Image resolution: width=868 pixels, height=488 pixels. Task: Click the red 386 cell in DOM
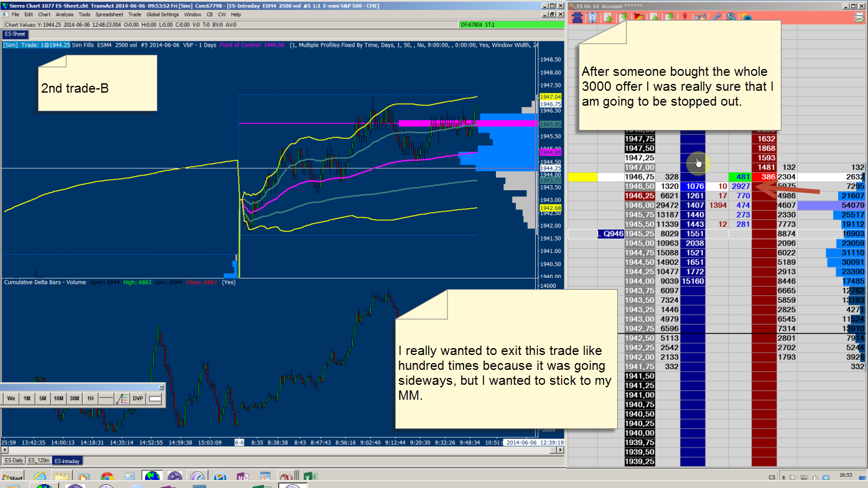(765, 177)
